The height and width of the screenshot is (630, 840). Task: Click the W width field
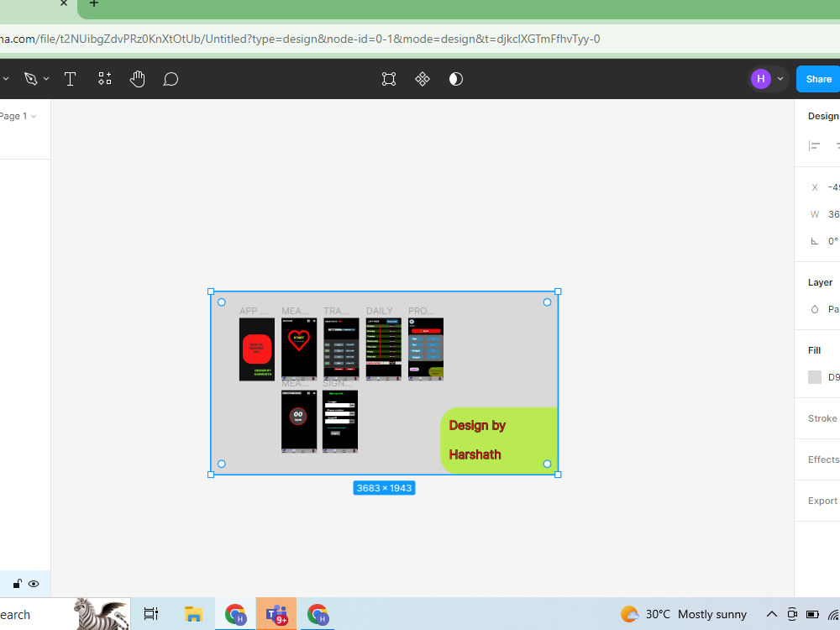[x=825, y=214]
